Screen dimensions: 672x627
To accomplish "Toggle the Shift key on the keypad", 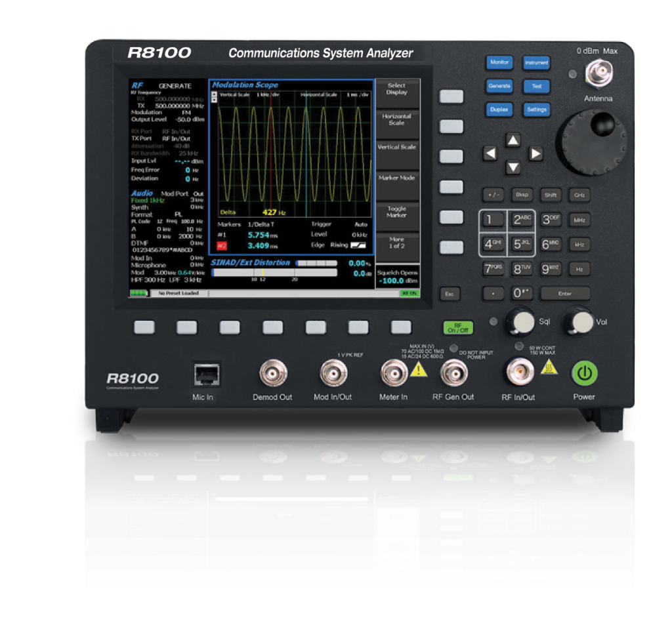I will (551, 195).
